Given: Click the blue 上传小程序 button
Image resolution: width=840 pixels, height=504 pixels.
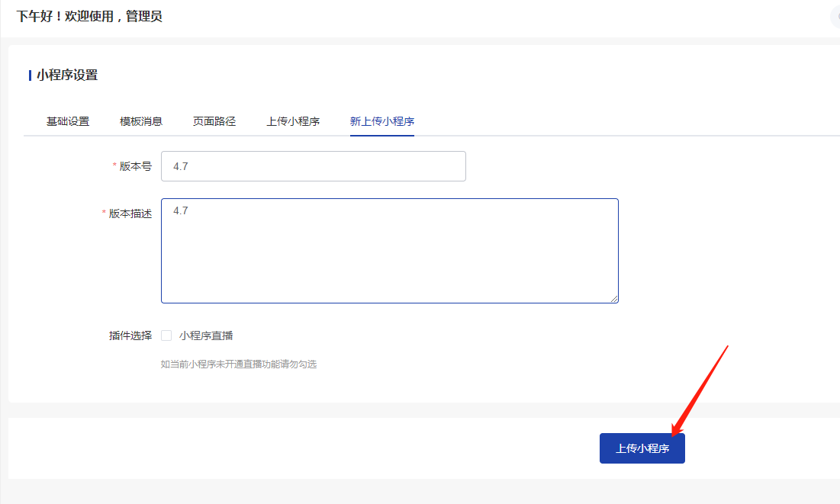Looking at the screenshot, I should (642, 448).
